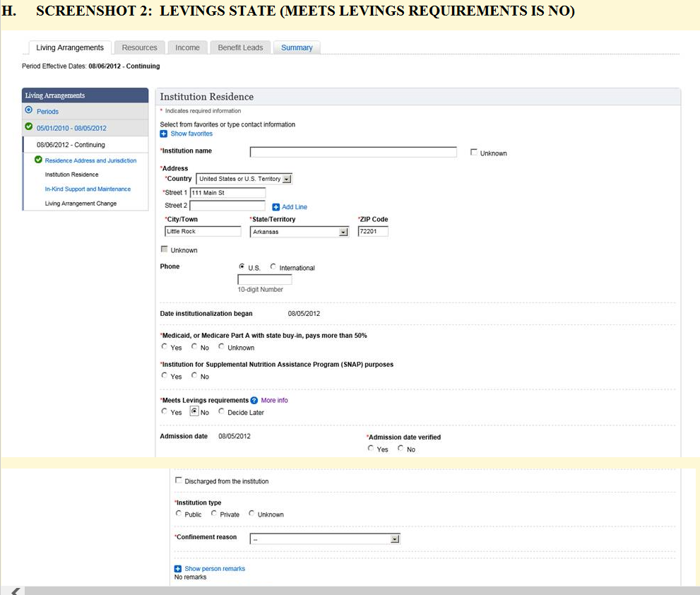
Task: Open the Benefit Leads tab
Action: (240, 47)
